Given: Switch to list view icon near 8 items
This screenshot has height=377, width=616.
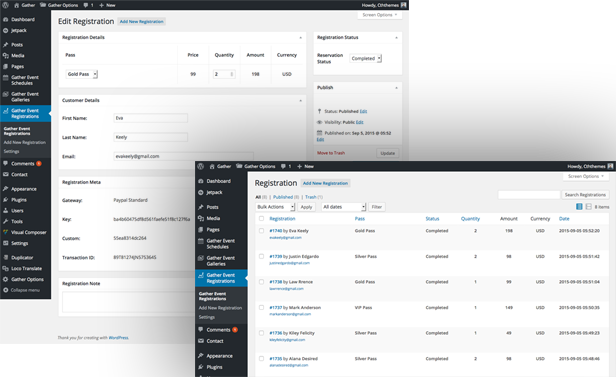Looking at the screenshot, I should click(x=579, y=207).
